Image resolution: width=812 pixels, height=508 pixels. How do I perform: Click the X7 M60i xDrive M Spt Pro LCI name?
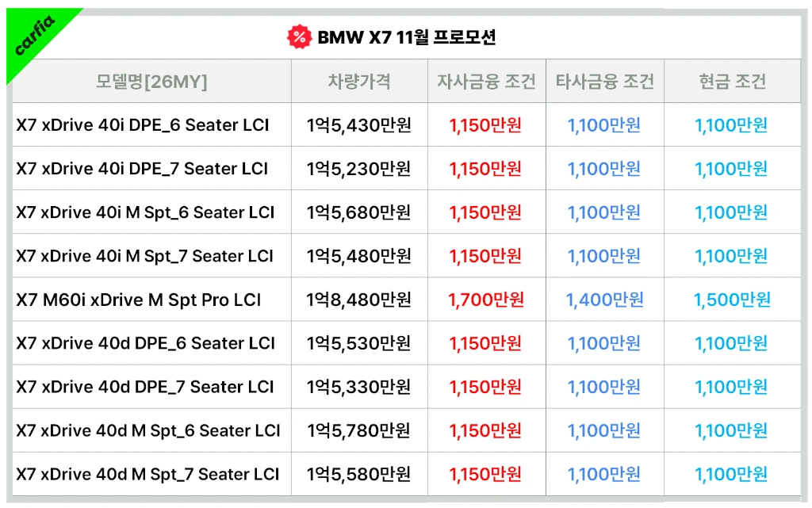(138, 300)
